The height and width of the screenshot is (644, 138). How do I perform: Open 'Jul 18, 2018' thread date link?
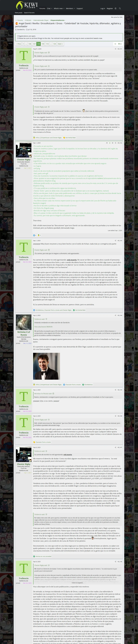32,30
